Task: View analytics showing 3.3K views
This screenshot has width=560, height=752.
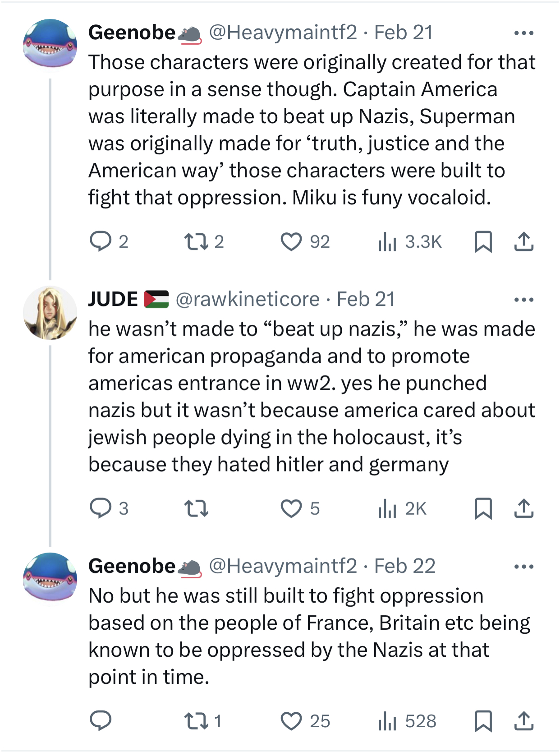Action: [387, 241]
